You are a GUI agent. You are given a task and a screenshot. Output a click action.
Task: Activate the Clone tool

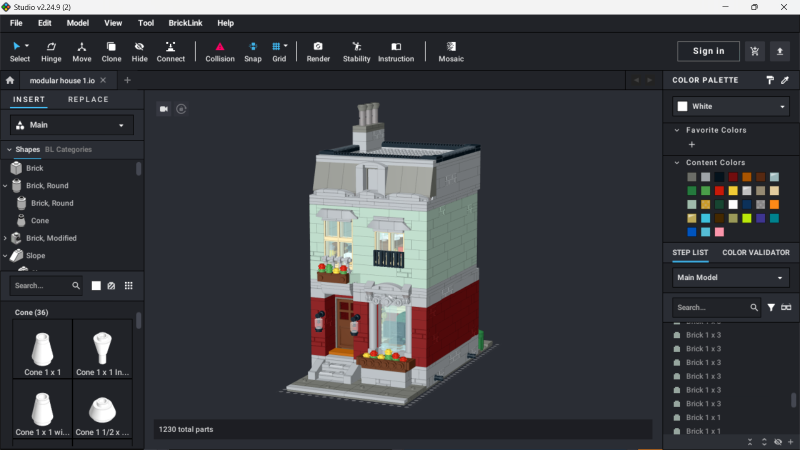[x=111, y=51]
